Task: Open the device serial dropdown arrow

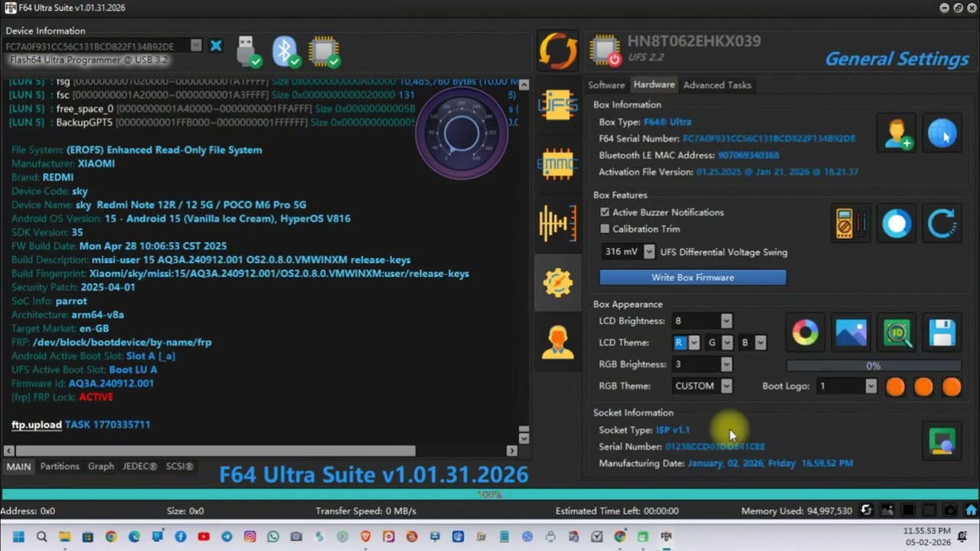Action: (x=196, y=46)
